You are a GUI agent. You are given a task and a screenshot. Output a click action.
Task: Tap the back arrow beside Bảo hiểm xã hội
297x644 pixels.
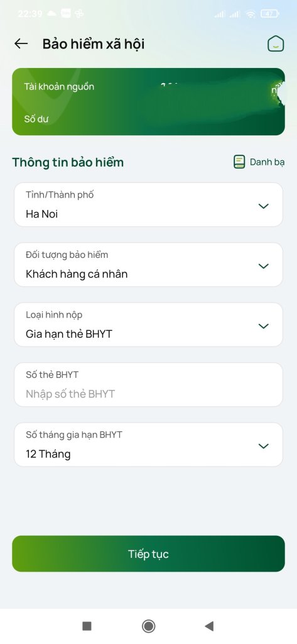pos(21,43)
